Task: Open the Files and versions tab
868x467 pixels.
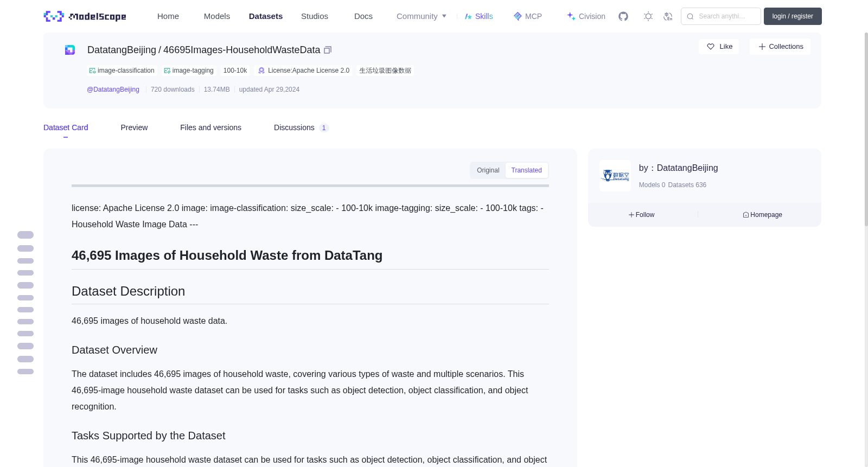Action: [210, 127]
